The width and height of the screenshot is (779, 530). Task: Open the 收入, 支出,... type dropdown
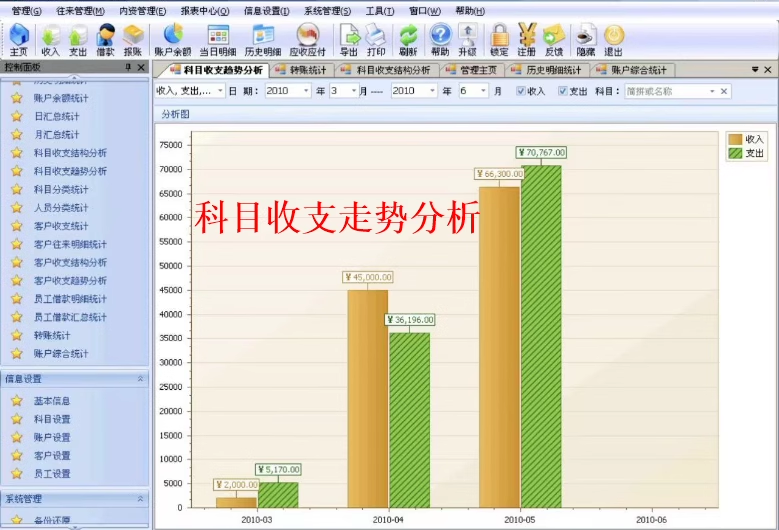pos(220,91)
